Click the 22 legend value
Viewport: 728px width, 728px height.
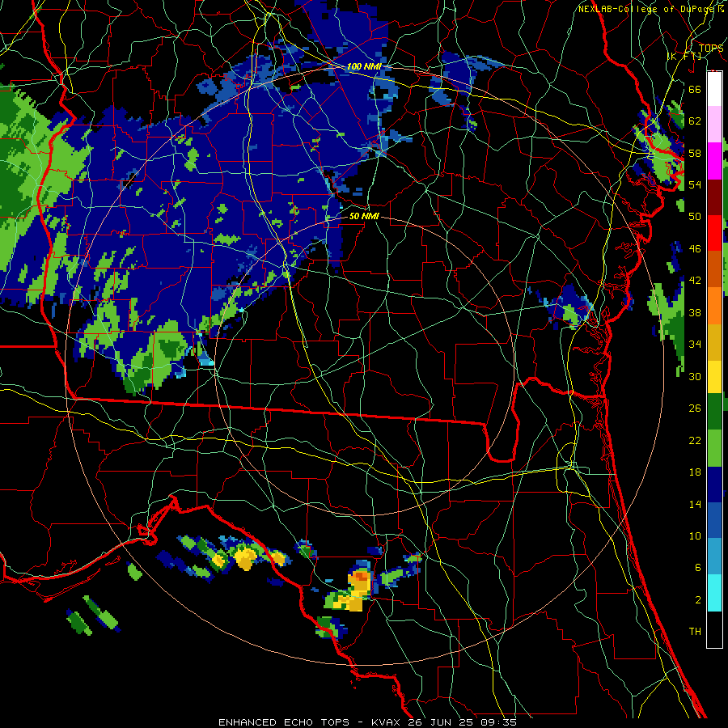pos(695,441)
